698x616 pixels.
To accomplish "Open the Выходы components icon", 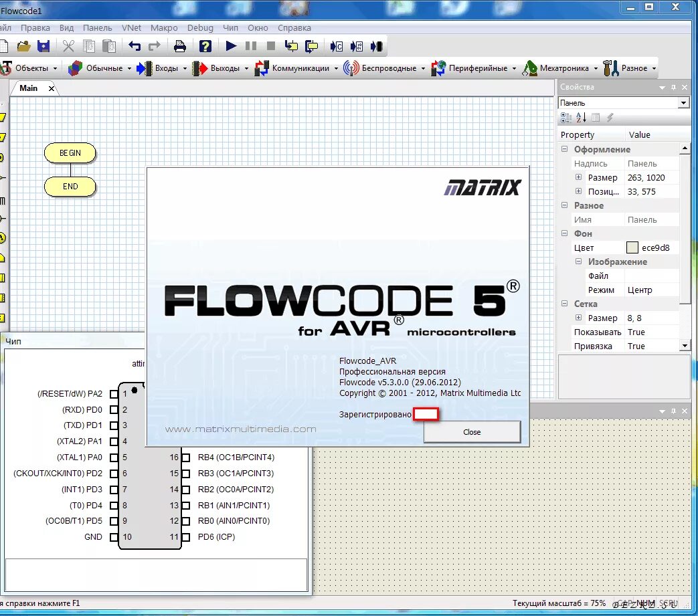I will pyautogui.click(x=200, y=68).
